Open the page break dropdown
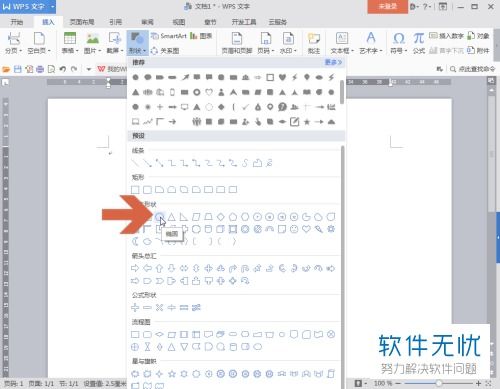500x389 pixels. pyautogui.click(x=13, y=43)
